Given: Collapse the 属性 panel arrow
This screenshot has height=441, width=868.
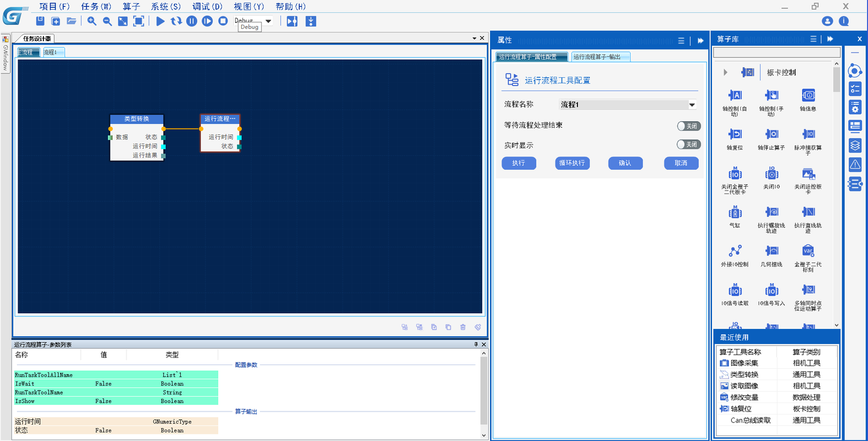Looking at the screenshot, I should point(700,40).
